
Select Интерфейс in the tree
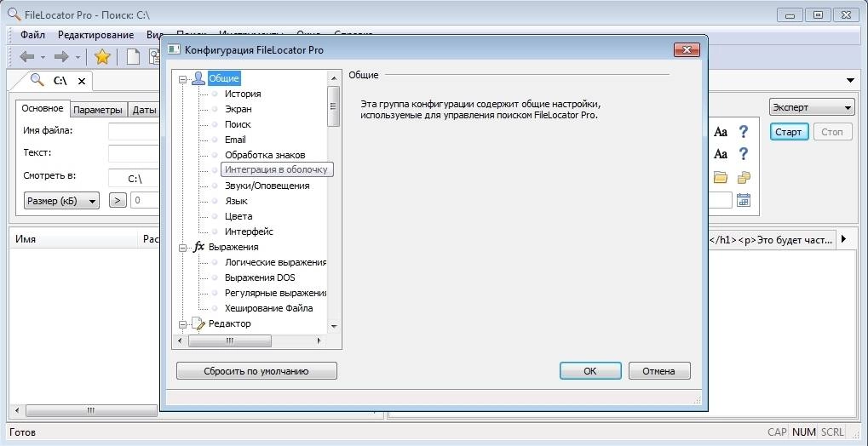click(x=249, y=232)
